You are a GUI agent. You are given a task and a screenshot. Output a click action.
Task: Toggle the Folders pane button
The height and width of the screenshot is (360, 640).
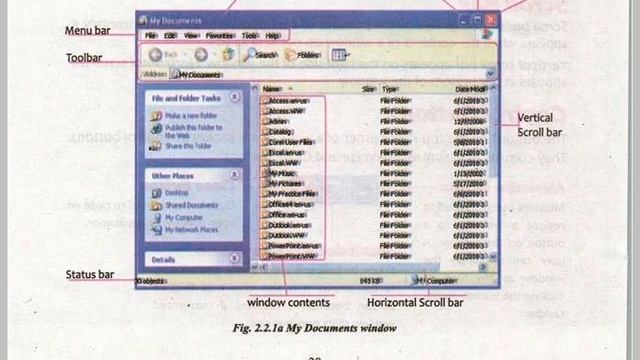[302, 55]
